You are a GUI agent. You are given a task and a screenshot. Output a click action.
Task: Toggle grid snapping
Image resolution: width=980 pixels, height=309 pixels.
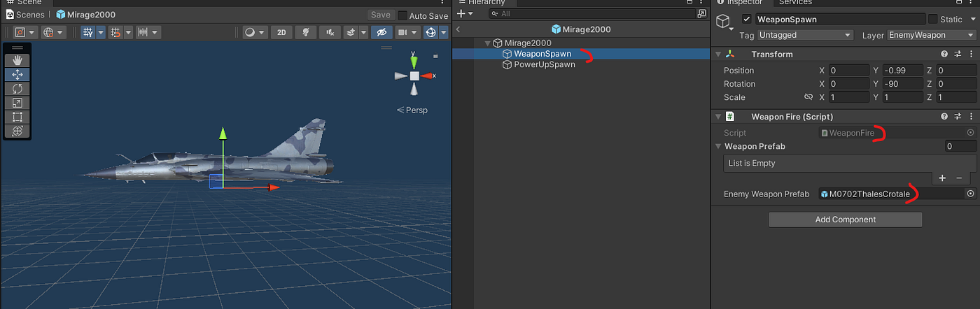(115, 32)
